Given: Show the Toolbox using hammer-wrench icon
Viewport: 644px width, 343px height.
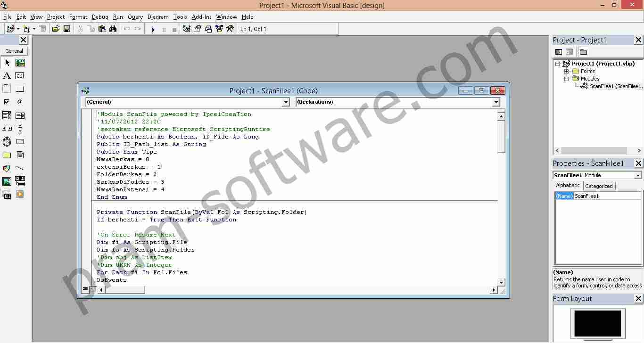Looking at the screenshot, I should (x=230, y=29).
